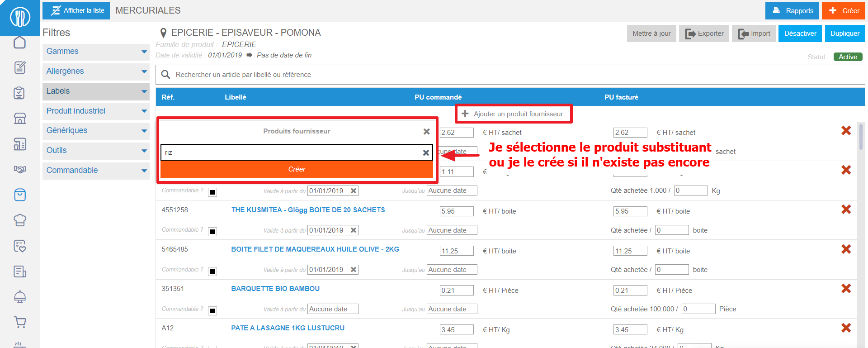Open BOITE FILET DE MAQUEREAUX link
Screen dimensions: 868x348
tap(315, 249)
